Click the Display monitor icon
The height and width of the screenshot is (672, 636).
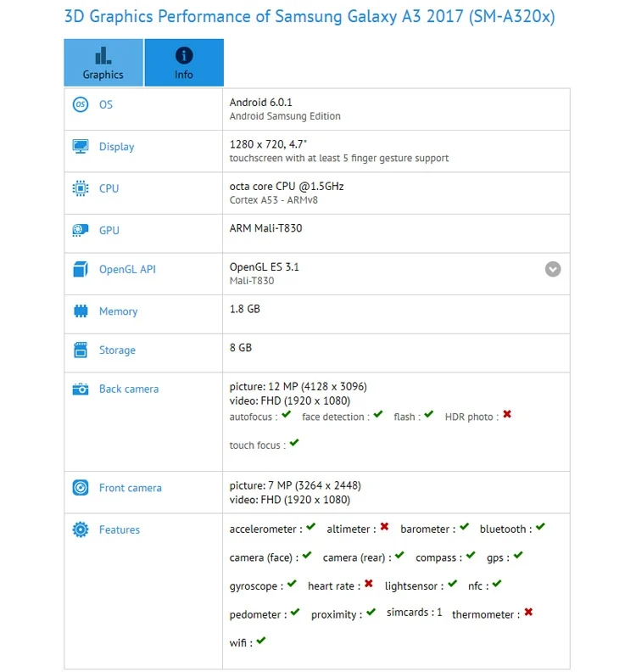[80, 147]
